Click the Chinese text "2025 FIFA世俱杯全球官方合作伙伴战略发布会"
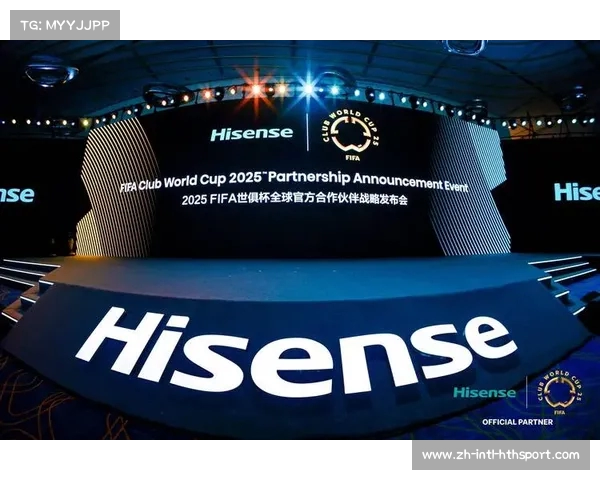 [x=295, y=200]
